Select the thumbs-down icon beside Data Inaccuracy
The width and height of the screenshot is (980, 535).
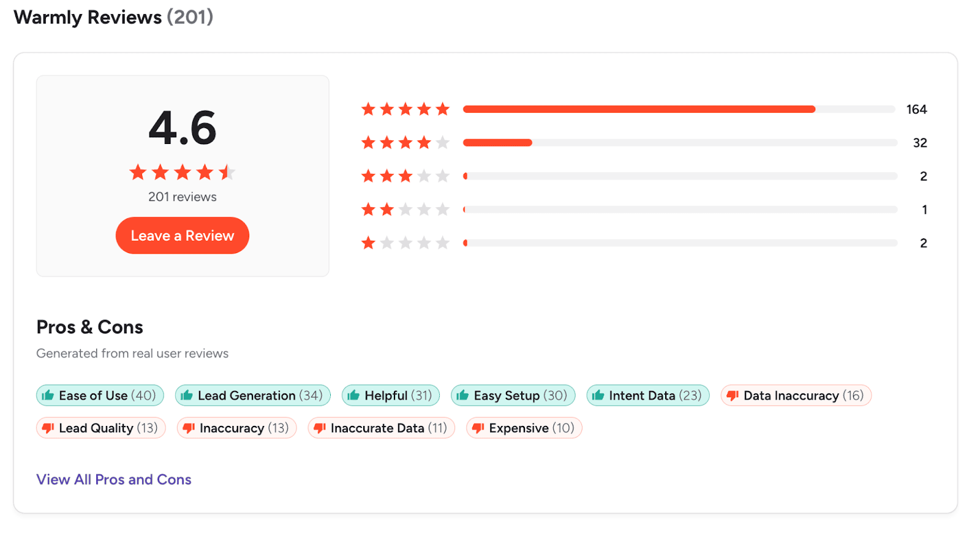731,395
